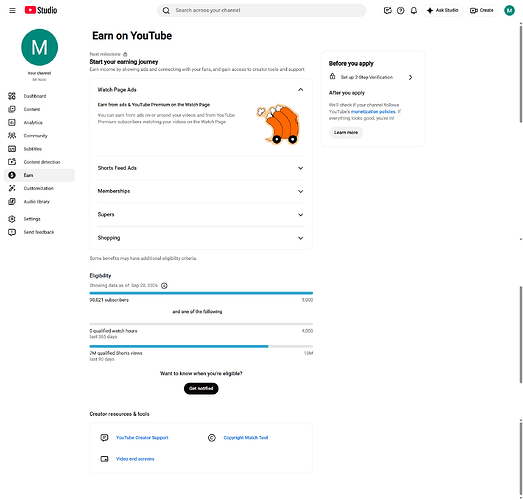Click the Get notified button

point(201,388)
